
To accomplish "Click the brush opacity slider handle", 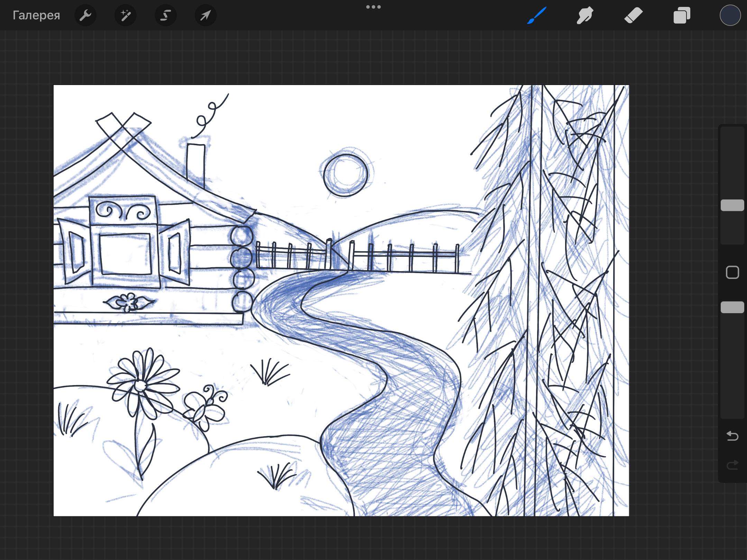I will pyautogui.click(x=732, y=307).
